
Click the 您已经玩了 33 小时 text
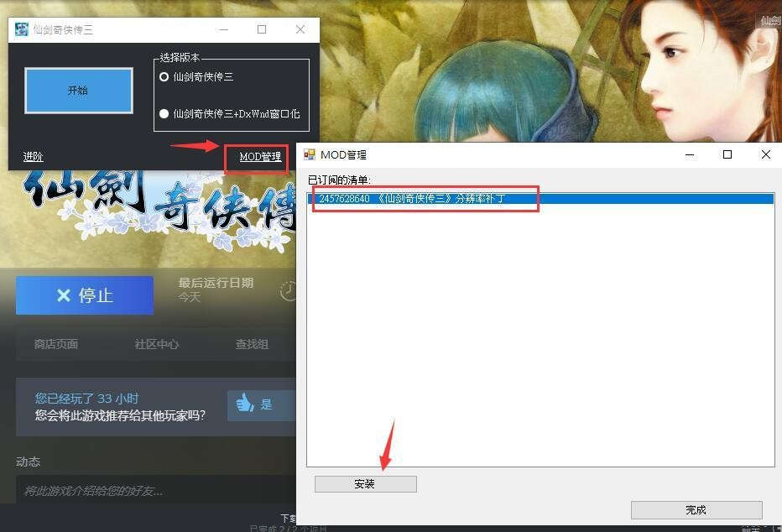(86, 399)
